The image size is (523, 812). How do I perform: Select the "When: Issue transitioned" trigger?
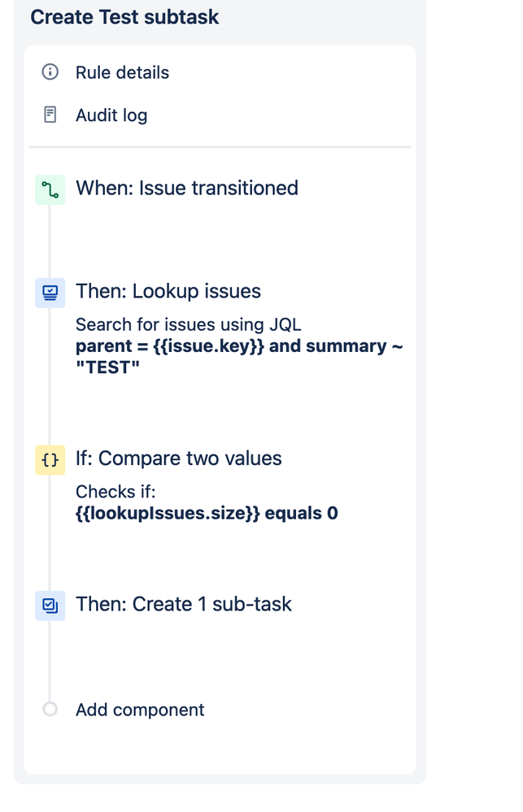point(187,188)
